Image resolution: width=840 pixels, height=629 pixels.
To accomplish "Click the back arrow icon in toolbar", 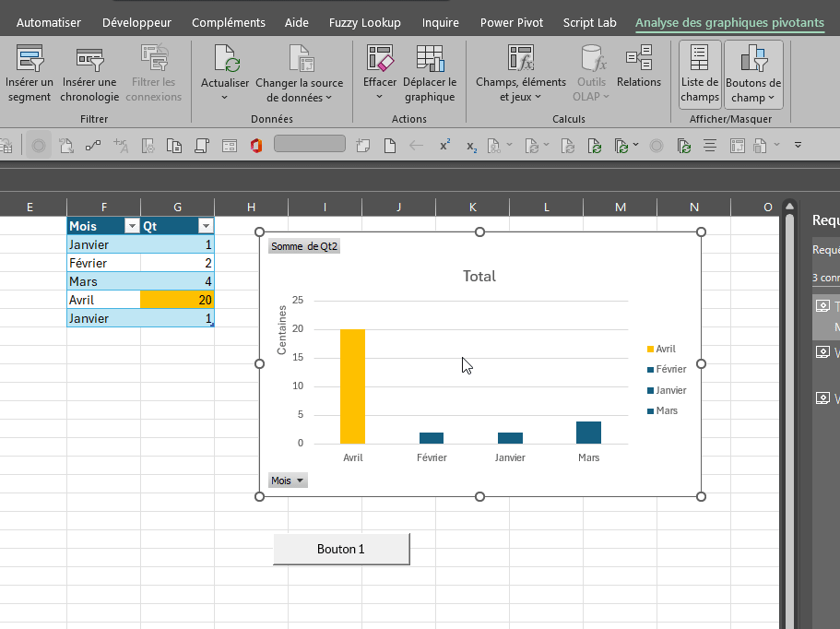I will click(416, 145).
